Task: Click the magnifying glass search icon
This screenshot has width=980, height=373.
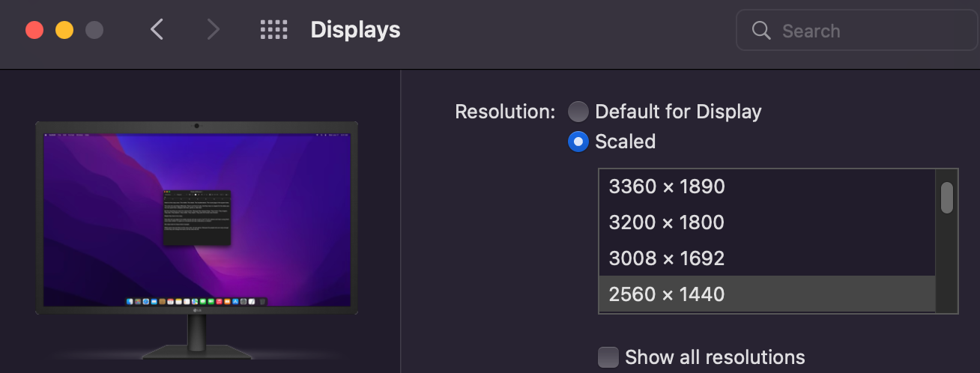Action: click(761, 31)
